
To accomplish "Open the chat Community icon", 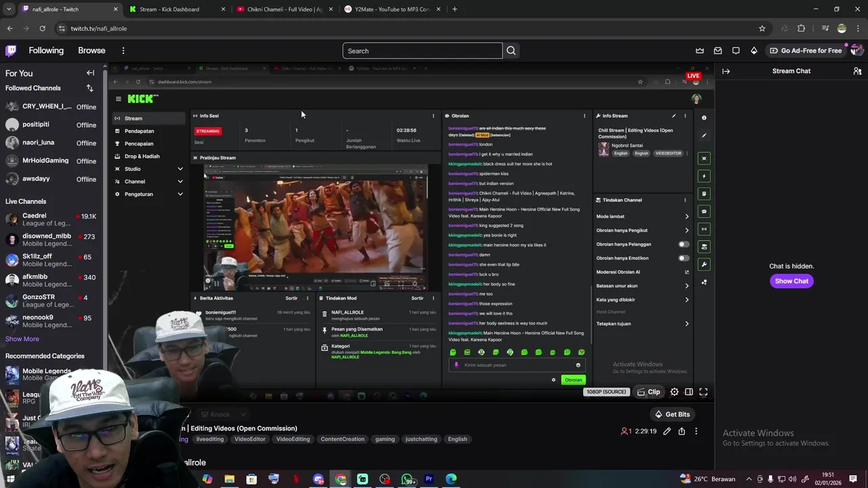I will coord(857,71).
